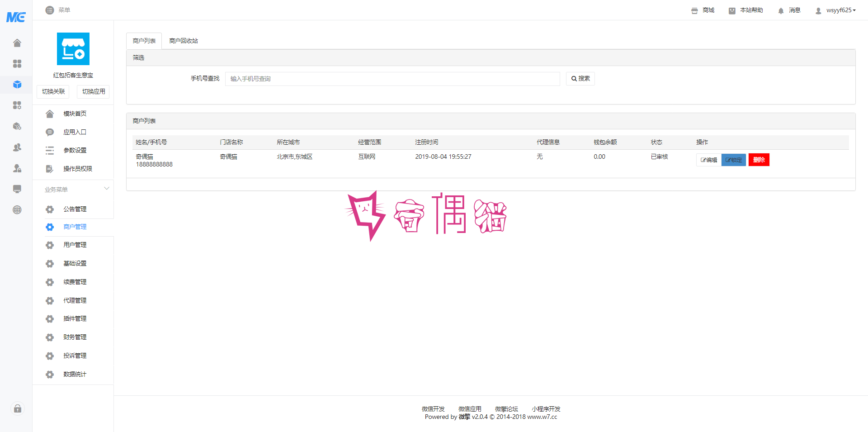Click the 已审核 status cell

tap(659, 157)
